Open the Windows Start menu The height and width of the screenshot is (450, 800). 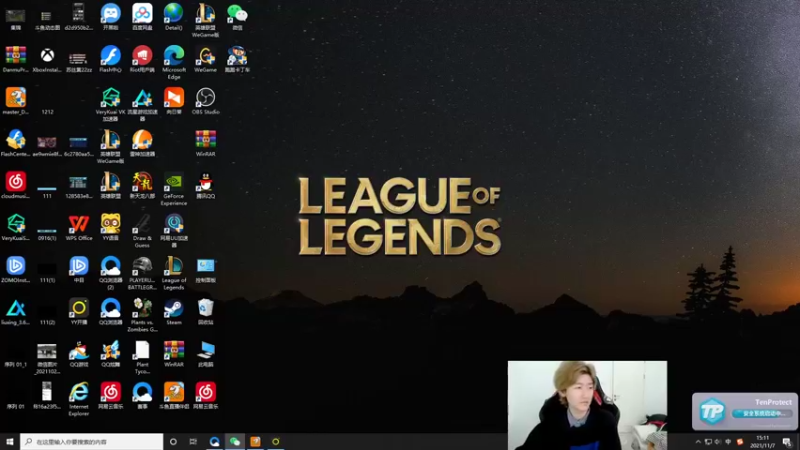point(10,441)
